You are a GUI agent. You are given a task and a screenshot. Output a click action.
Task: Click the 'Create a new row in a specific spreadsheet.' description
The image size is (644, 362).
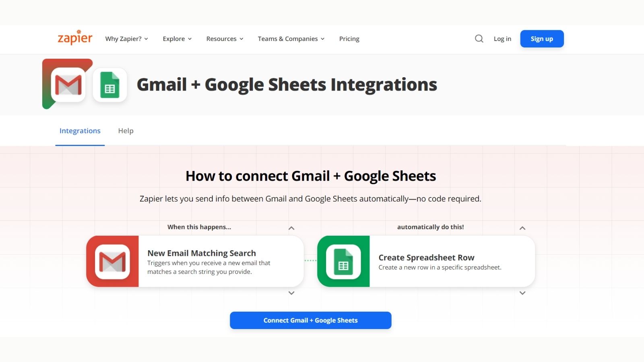click(440, 267)
